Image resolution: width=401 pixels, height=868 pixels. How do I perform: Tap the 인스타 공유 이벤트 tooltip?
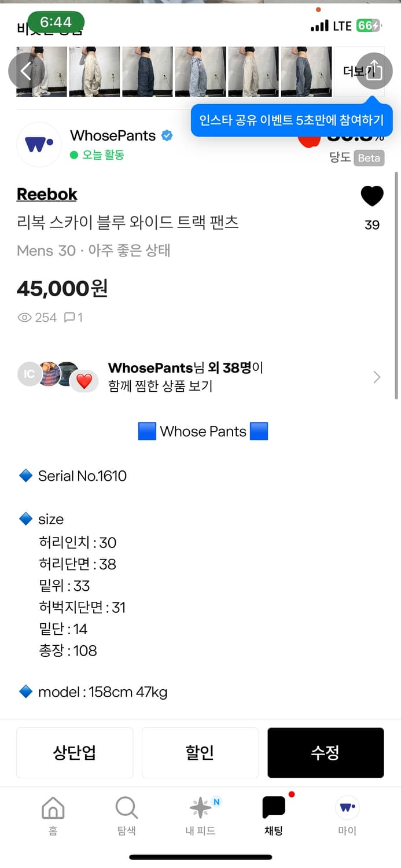tap(292, 120)
